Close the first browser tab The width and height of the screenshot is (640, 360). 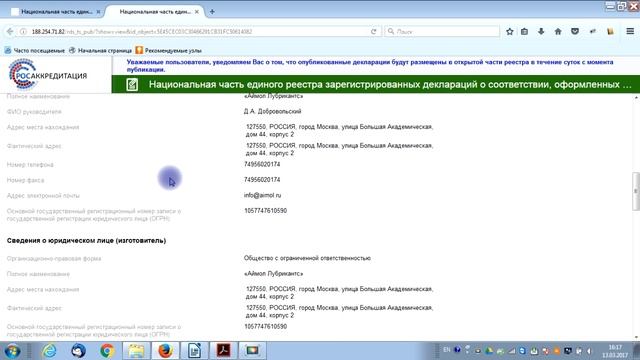point(98,12)
